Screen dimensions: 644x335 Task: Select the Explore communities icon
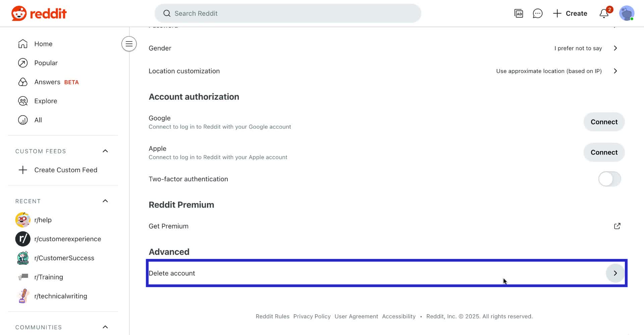click(22, 101)
